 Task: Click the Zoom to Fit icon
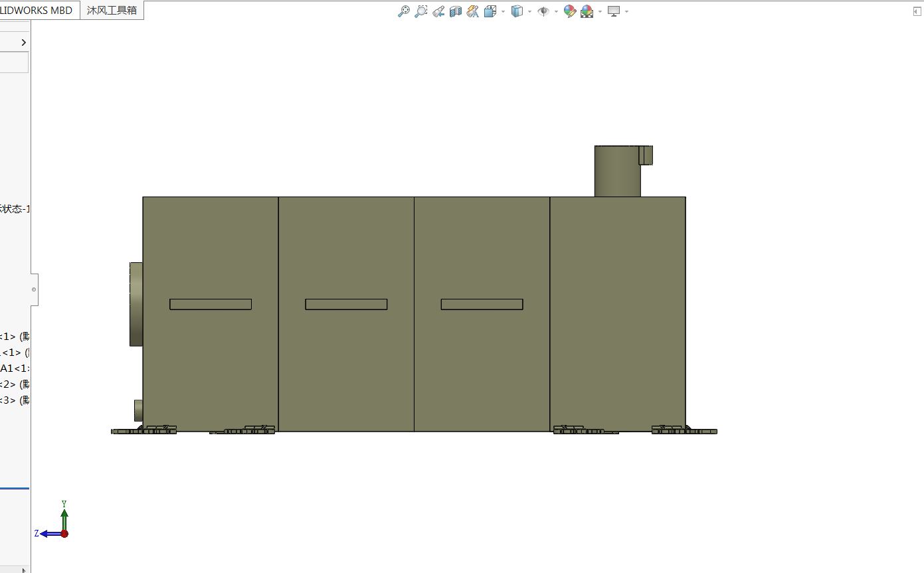point(403,11)
